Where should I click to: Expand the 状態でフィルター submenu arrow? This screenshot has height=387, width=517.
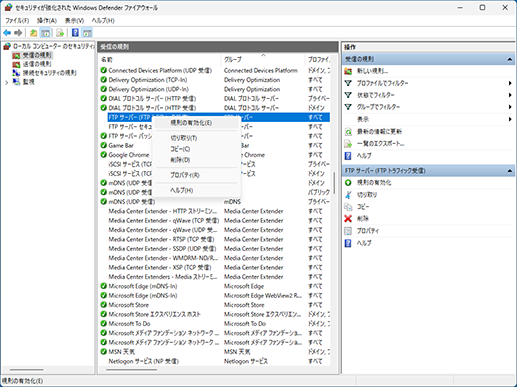pyautogui.click(x=510, y=95)
